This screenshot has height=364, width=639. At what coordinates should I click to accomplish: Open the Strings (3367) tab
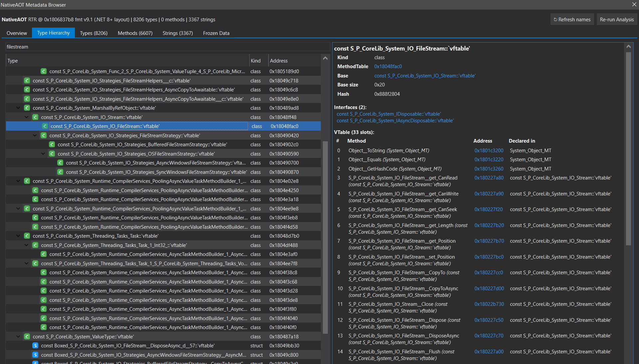178,33
